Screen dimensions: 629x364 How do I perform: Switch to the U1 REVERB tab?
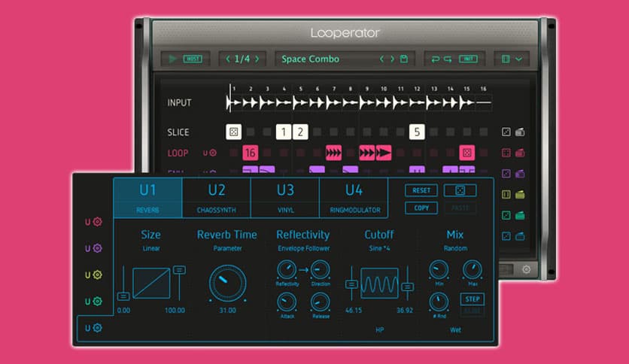point(148,198)
